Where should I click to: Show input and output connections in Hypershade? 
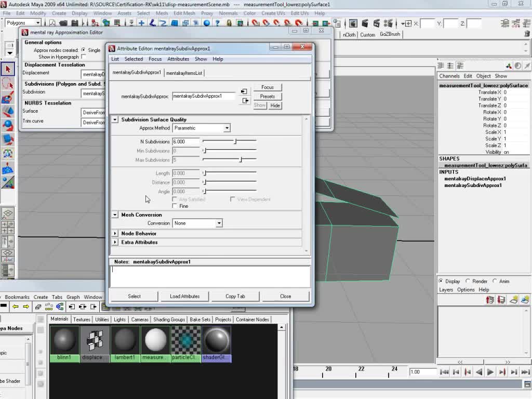pos(83,307)
